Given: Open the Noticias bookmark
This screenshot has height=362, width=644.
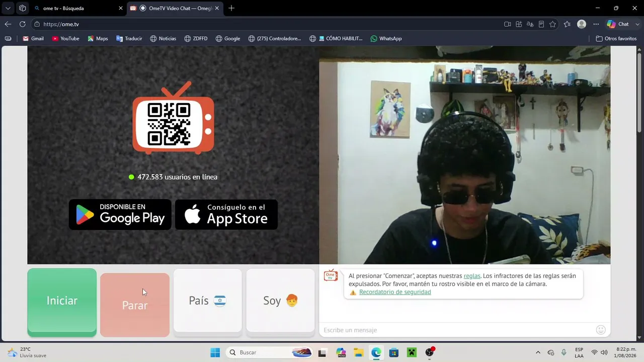Looking at the screenshot, I should tap(163, 38).
